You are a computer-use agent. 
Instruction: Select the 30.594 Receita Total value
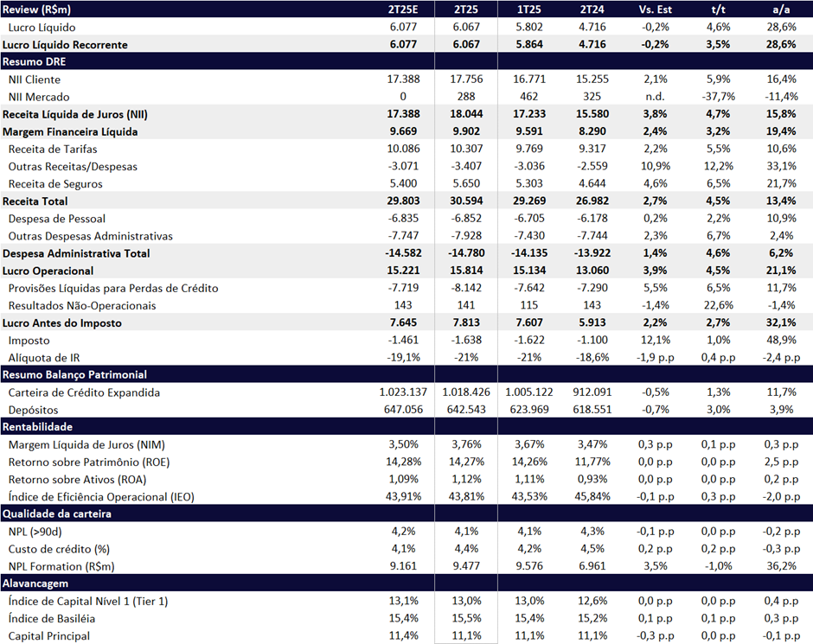point(466,201)
